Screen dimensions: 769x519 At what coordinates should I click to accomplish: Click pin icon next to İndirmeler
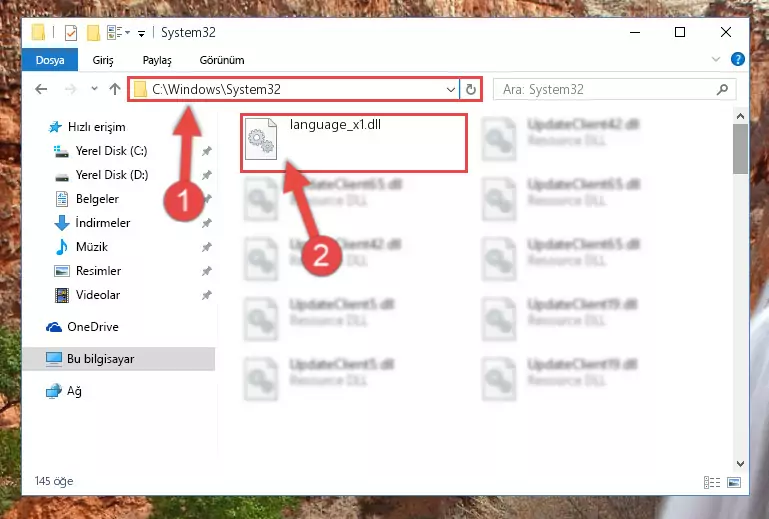click(x=206, y=223)
